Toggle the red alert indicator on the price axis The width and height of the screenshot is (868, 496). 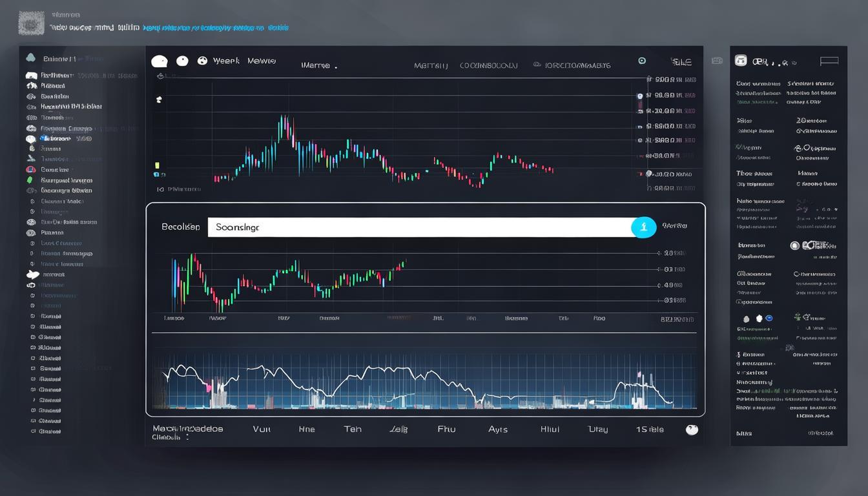[x=640, y=173]
